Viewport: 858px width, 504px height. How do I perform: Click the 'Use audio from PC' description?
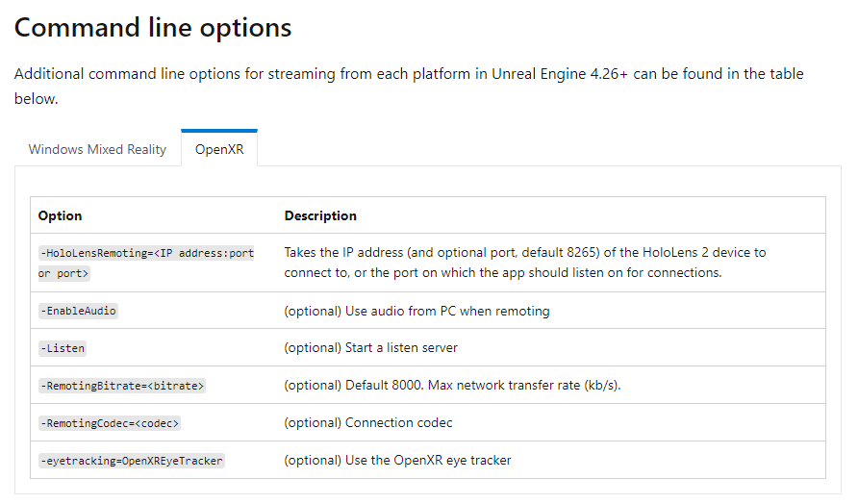pos(416,311)
